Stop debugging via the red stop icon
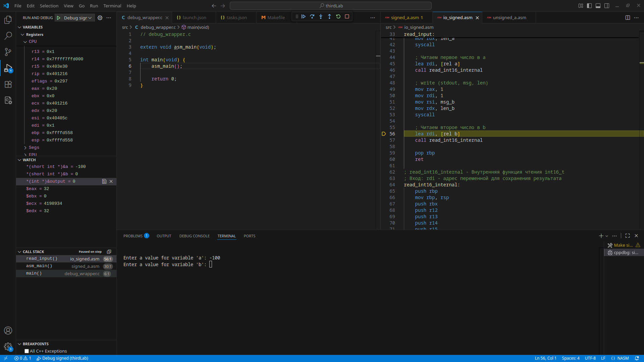644x362 pixels. coord(347,16)
